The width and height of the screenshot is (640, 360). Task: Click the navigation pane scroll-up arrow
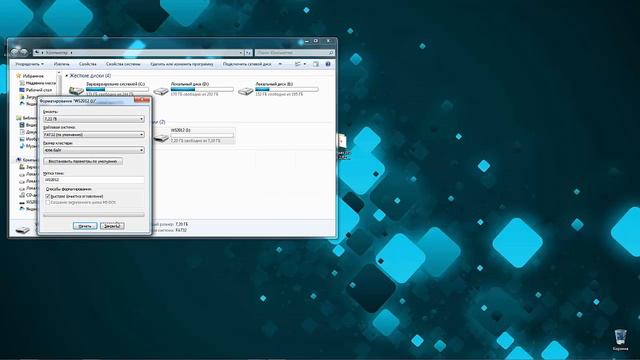tap(59, 74)
